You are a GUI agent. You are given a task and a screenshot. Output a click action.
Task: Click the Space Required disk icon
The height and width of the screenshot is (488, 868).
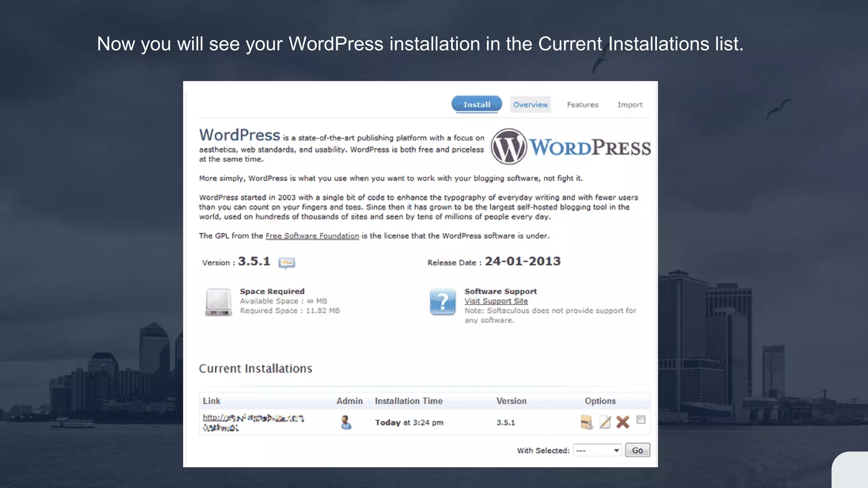pyautogui.click(x=218, y=302)
